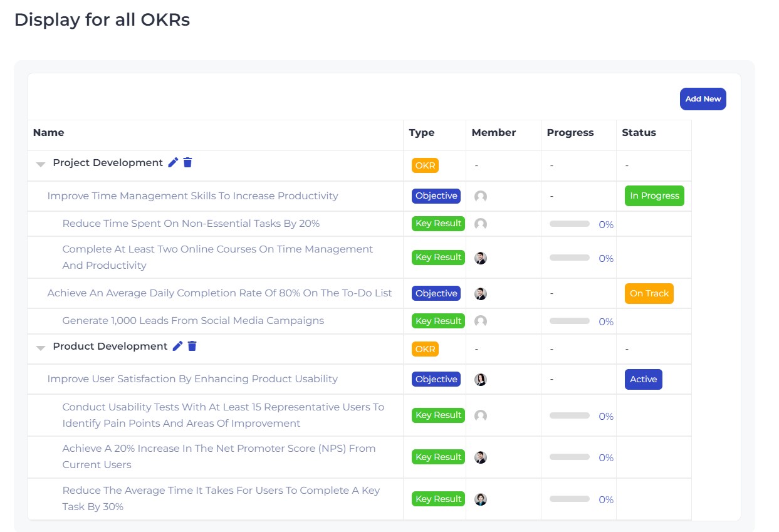Viewport: 779px width, 532px height.
Task: Click the avatar next to Generate 1,000 Leads
Action: click(480, 321)
